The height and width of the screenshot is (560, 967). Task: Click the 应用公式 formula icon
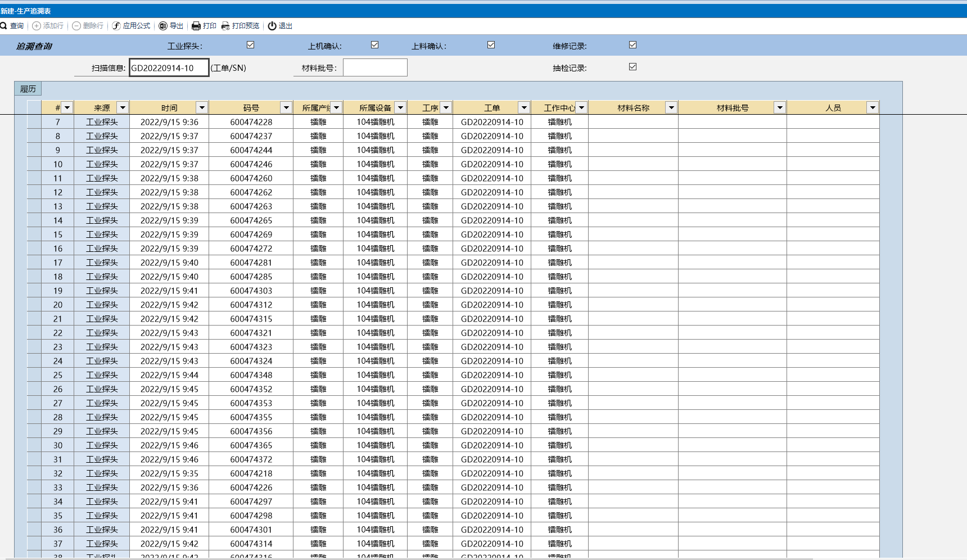(116, 26)
